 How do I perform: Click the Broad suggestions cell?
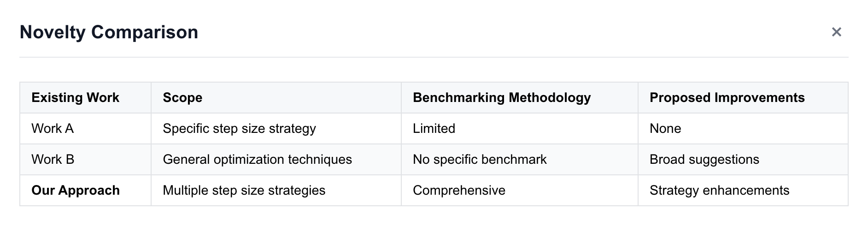[704, 160]
